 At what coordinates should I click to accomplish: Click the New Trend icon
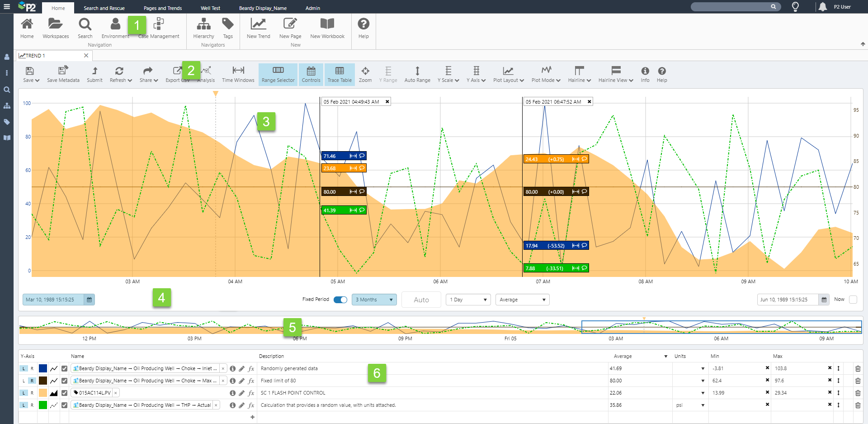click(x=258, y=28)
